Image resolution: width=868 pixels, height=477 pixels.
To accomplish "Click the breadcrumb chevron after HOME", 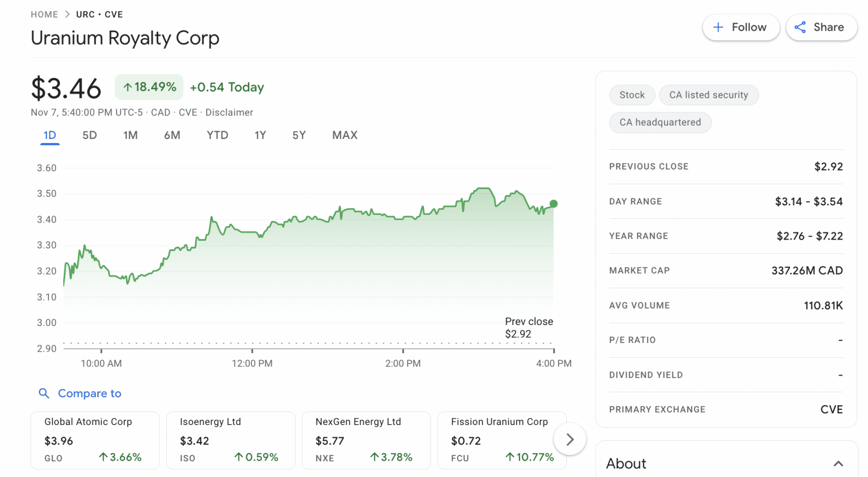I will pos(66,14).
